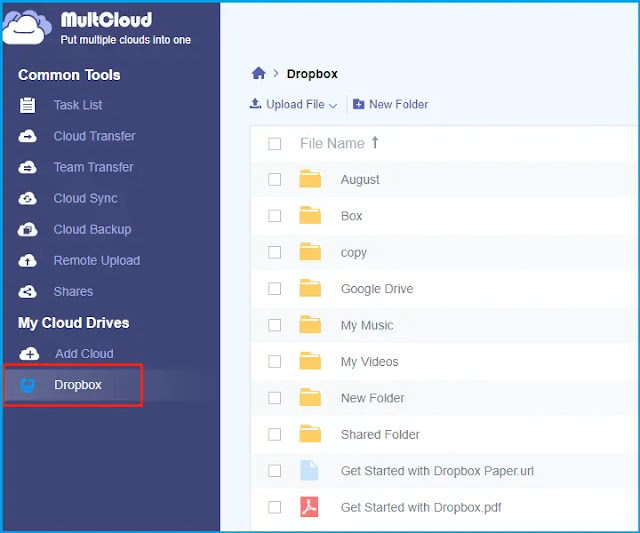Check the August folder checkbox
The image size is (640, 533).
pos(274,179)
